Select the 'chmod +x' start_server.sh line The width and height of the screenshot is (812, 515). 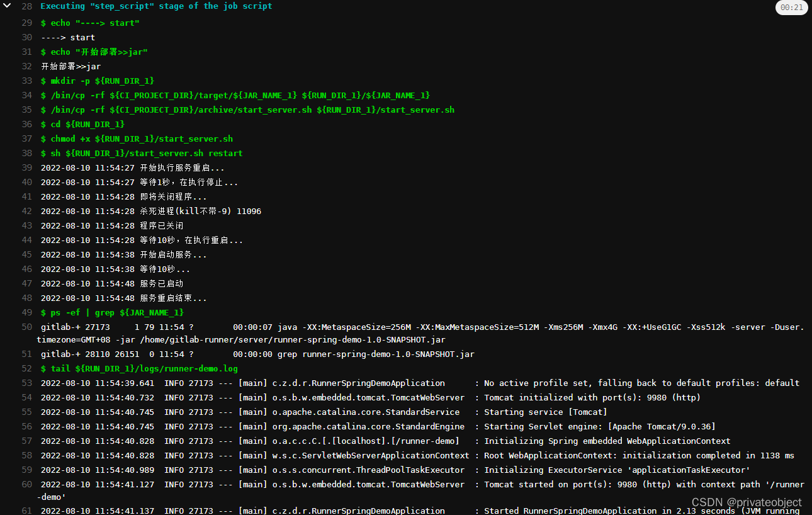point(137,139)
